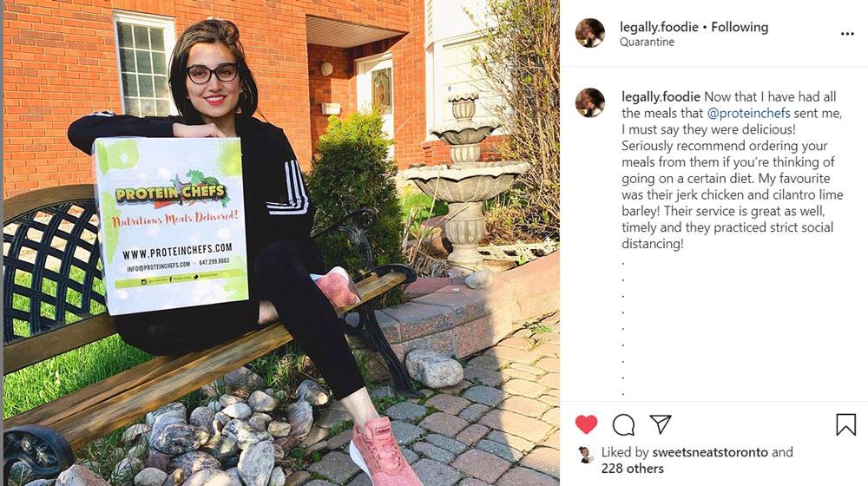Click the Liked by text line

pyautogui.click(x=697, y=461)
